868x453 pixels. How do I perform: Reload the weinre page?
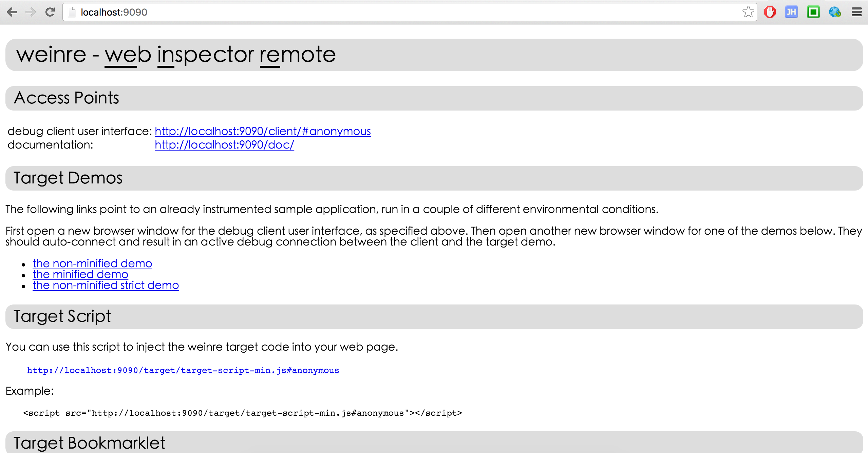click(x=50, y=12)
